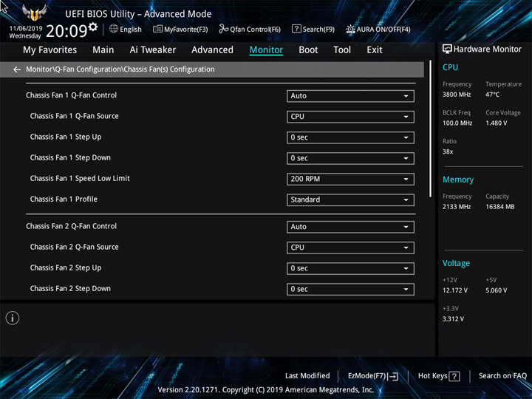Screen dimensions: 532x399
Task: Open the Exit tab
Action: [375, 50]
